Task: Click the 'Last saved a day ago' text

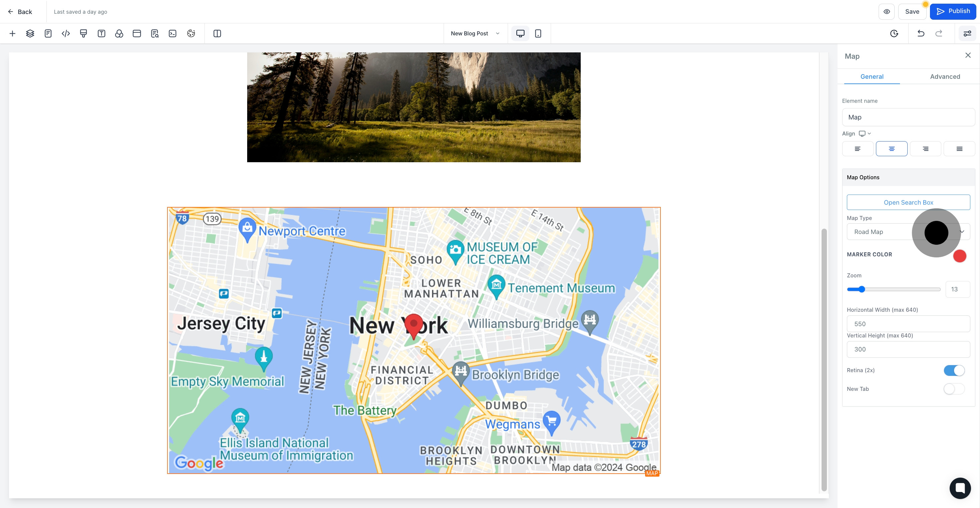Action: pyautogui.click(x=80, y=12)
